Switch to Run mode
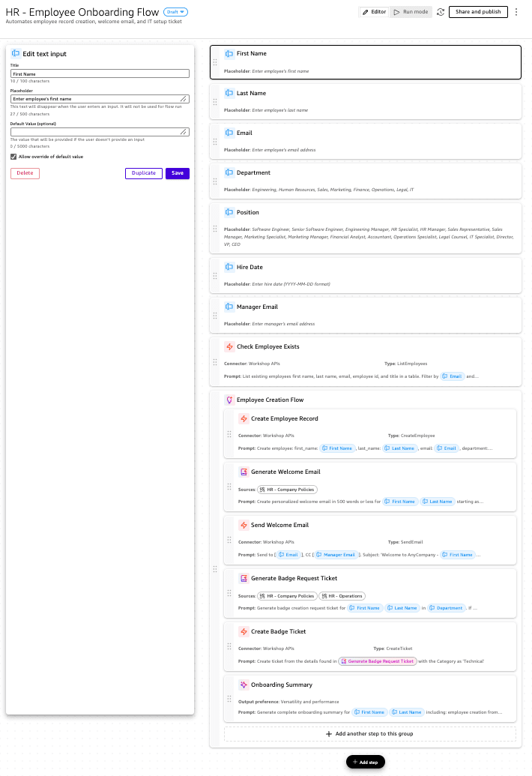The image size is (532, 776). [x=411, y=12]
